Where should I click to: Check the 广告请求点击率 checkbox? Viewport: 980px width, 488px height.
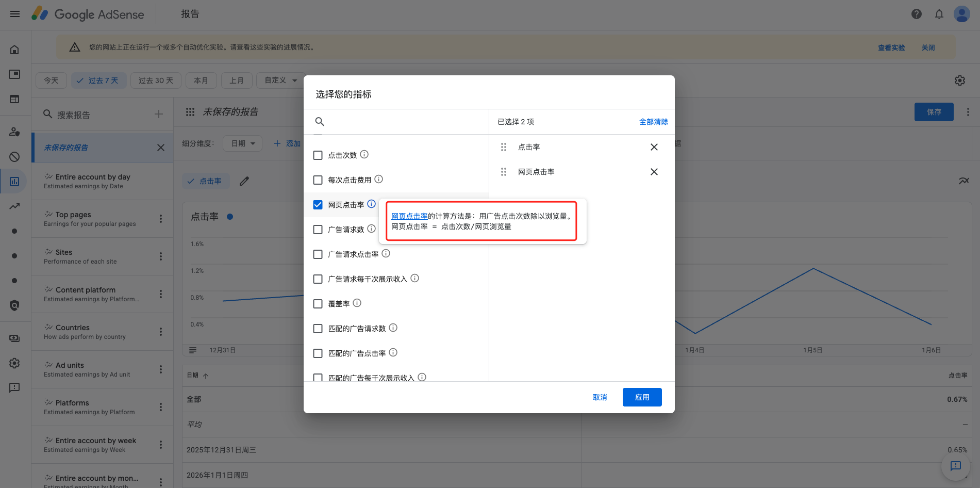(318, 254)
